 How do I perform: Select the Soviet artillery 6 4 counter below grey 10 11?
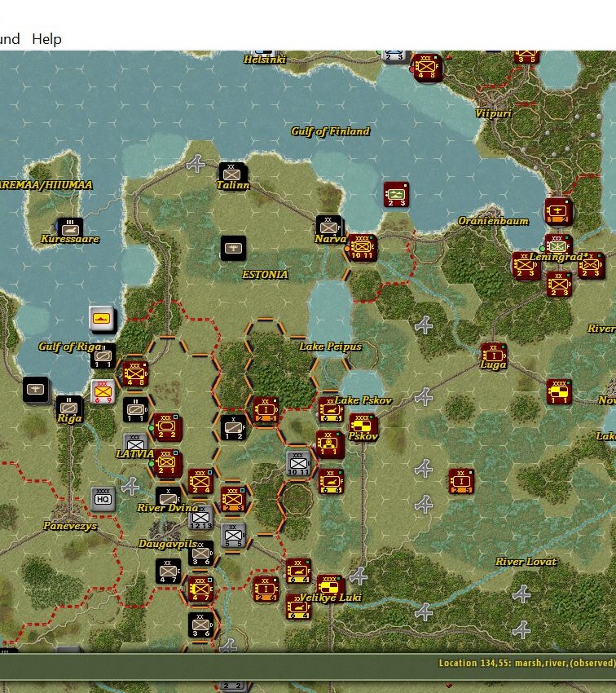(x=330, y=481)
